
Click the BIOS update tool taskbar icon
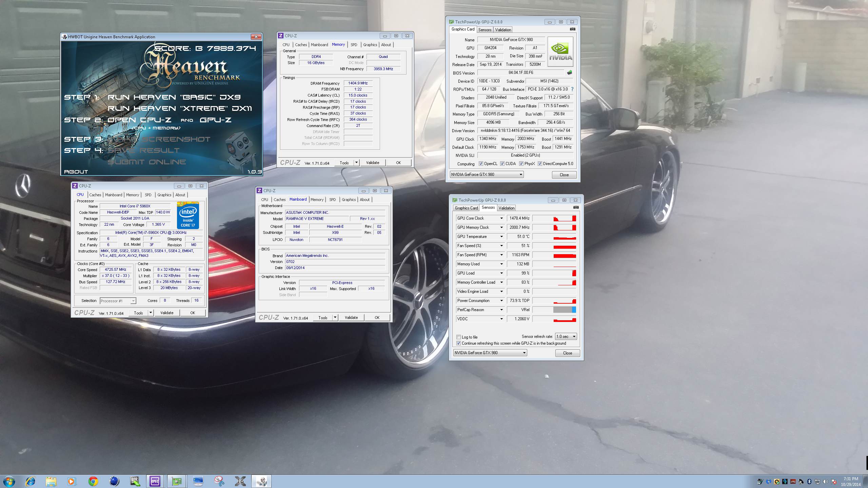point(135,481)
